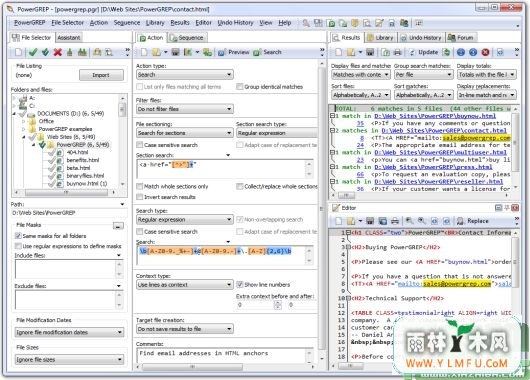Image resolution: width=530 pixels, height=380 pixels.
Task: Open the Search type Regular expression dropdown
Action: pos(185,219)
